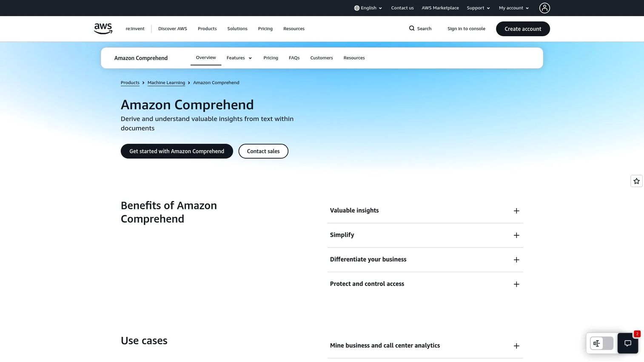Click the Amazon Comprehend breadcrumb text
This screenshot has width=644, height=362.
pyautogui.click(x=216, y=83)
